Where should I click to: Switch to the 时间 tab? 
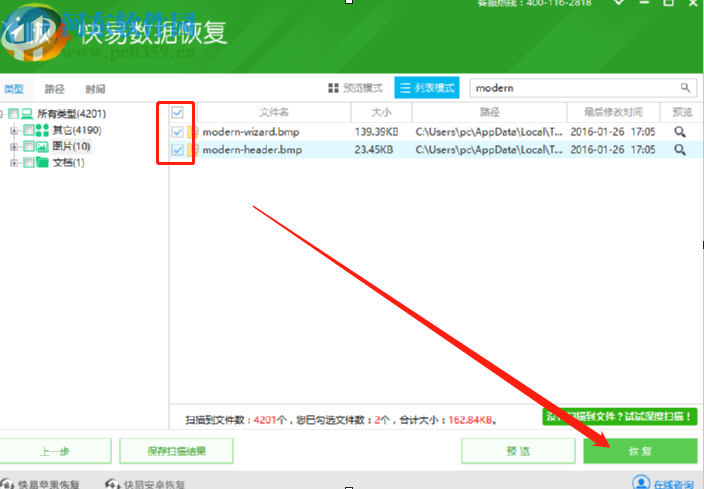tap(95, 89)
